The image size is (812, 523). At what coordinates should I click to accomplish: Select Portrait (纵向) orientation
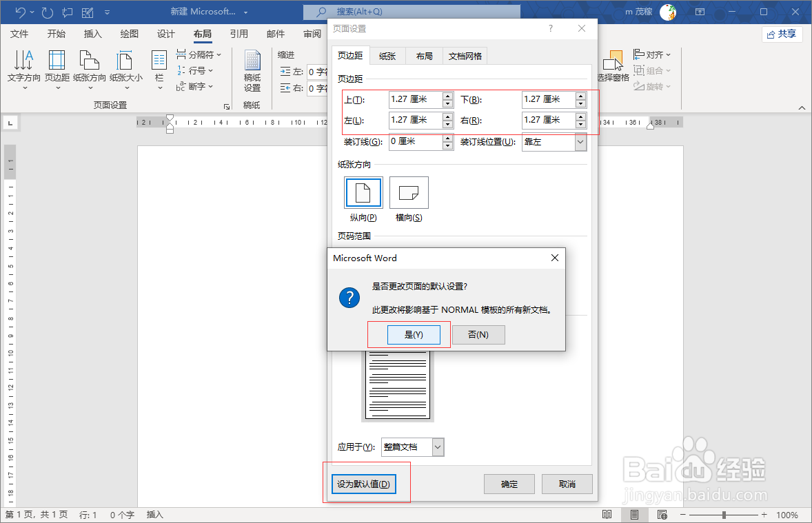coord(363,193)
